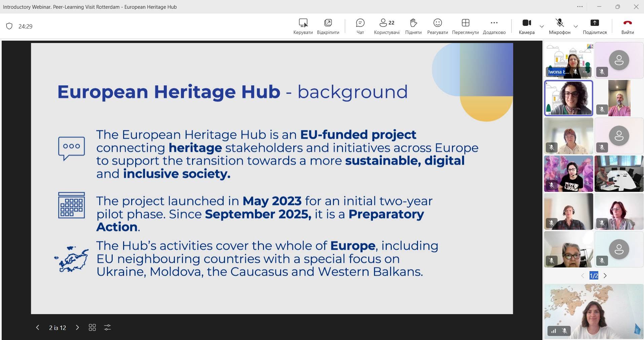Click the Europe map icon on the slide
644x340 pixels.
click(71, 259)
